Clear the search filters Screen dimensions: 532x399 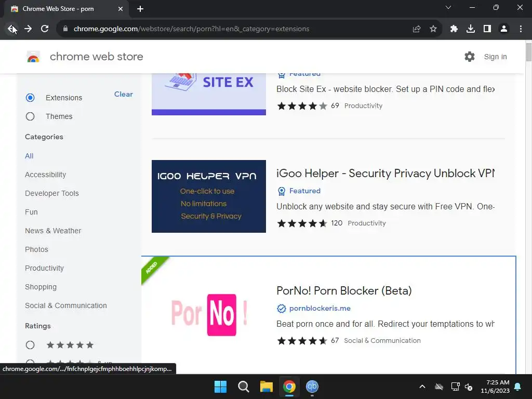pyautogui.click(x=124, y=95)
